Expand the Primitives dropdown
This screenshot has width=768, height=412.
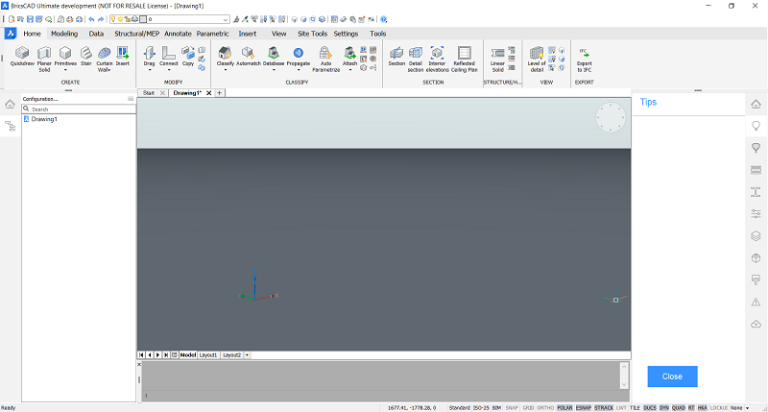pyautogui.click(x=65, y=70)
